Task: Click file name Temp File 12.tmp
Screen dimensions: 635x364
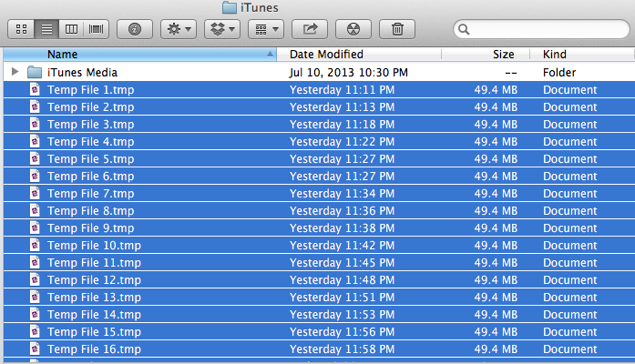Action: [x=95, y=280]
